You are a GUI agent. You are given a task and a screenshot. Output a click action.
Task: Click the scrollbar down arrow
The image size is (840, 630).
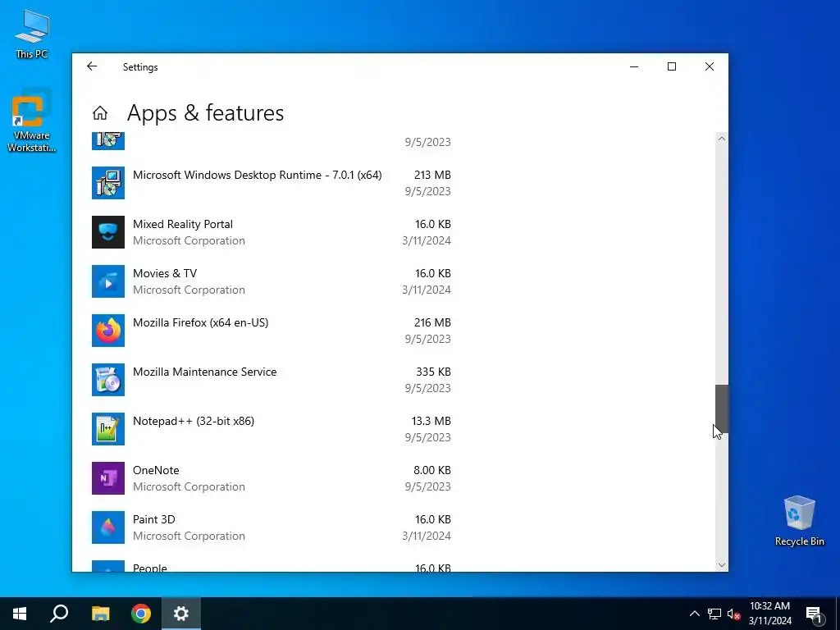[722, 565]
